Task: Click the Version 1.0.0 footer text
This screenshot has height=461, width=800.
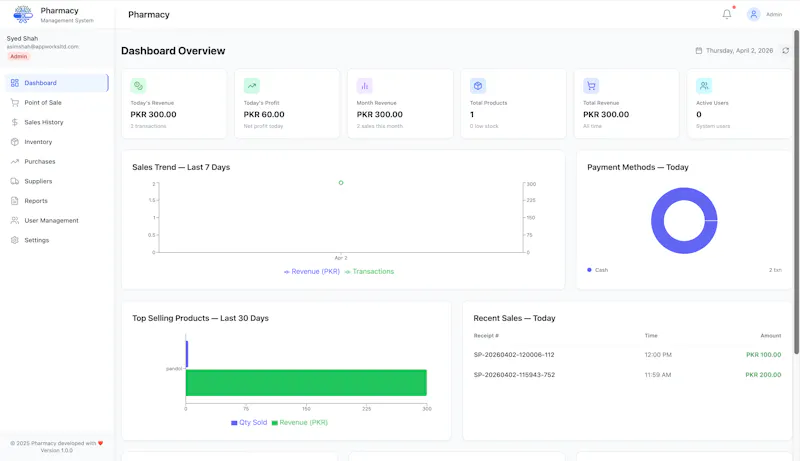Action: click(x=57, y=450)
